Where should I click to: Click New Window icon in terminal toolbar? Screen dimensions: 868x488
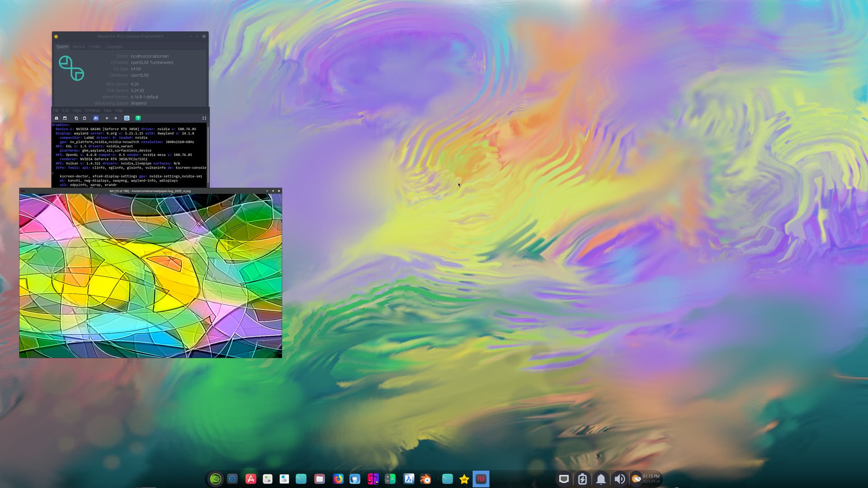[65, 118]
